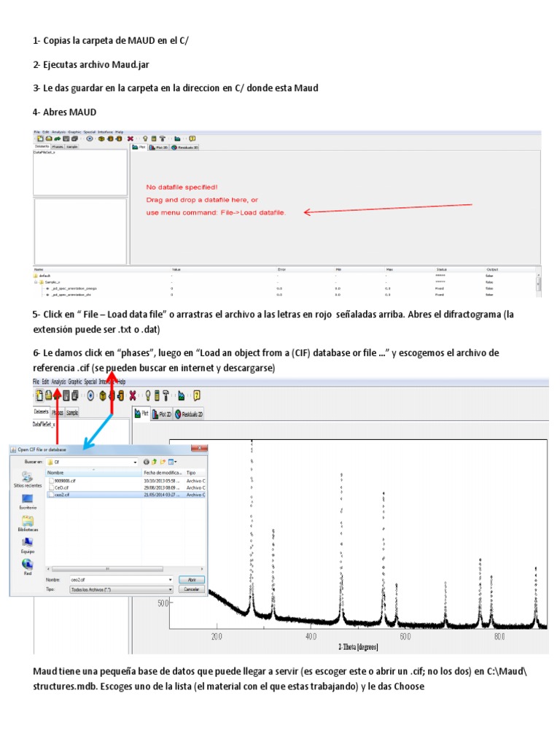Create new folder in Open CIF dialog
The height and width of the screenshot is (747, 560).
(163, 462)
